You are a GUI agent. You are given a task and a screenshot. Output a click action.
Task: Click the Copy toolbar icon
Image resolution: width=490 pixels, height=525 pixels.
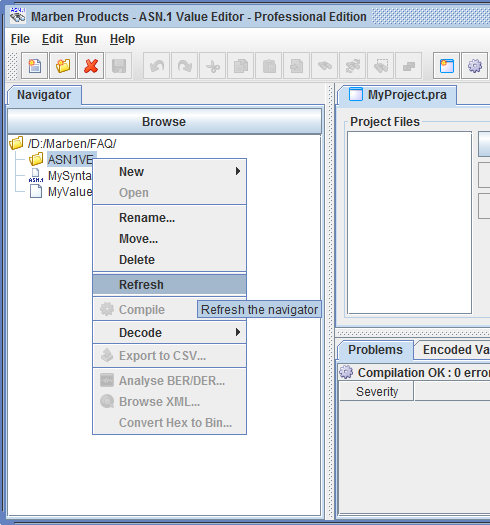[x=240, y=66]
